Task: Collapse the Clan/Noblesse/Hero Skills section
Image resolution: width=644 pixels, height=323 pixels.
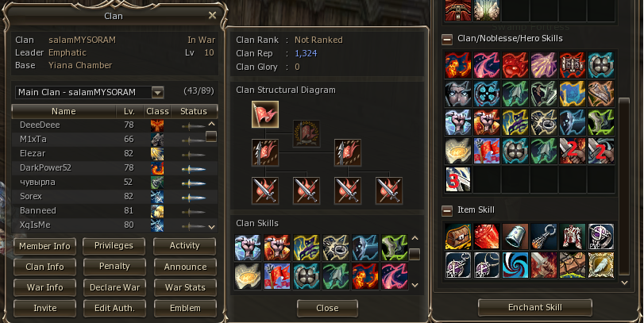Action: [447, 39]
